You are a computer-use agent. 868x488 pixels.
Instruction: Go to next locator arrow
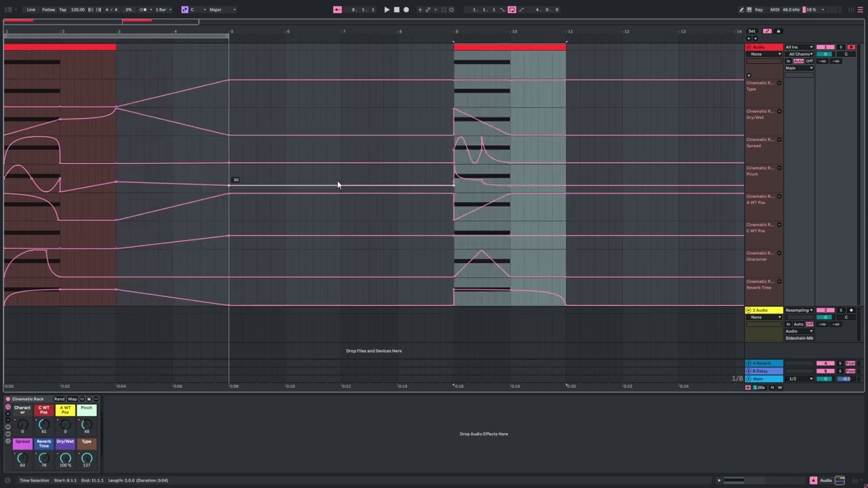coord(754,39)
